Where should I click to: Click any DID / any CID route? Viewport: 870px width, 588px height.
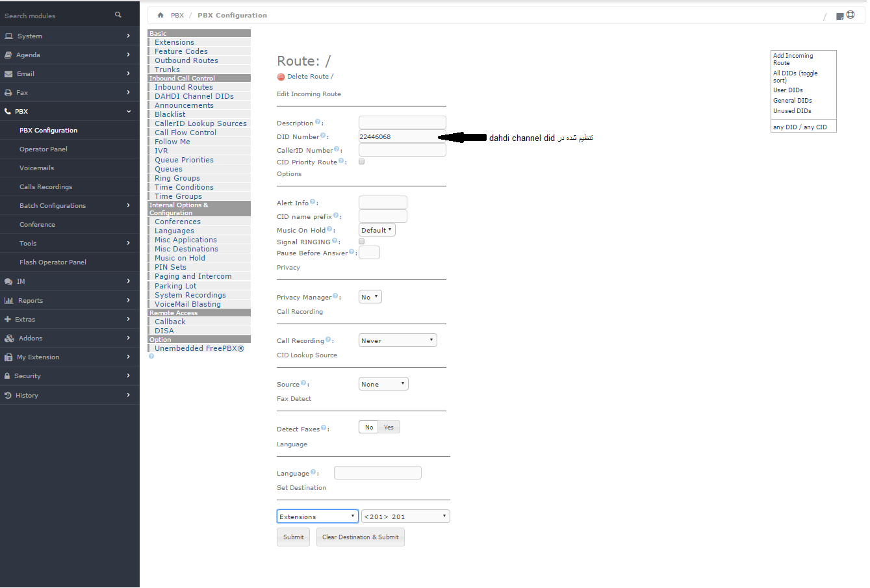(x=800, y=127)
